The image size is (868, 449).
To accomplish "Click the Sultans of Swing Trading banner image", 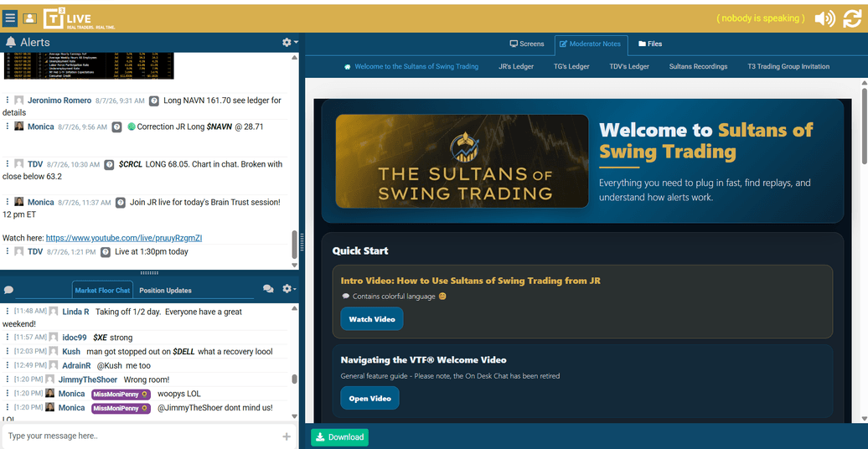I will (462, 161).
